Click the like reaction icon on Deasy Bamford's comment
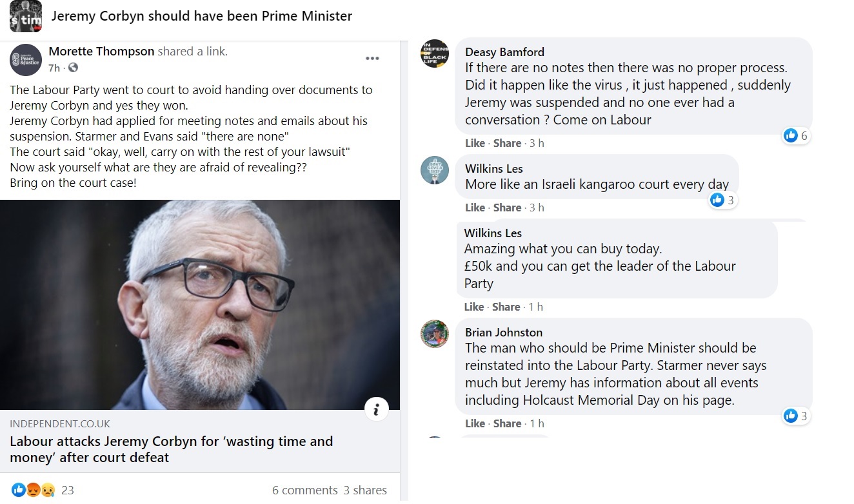 tap(790, 135)
